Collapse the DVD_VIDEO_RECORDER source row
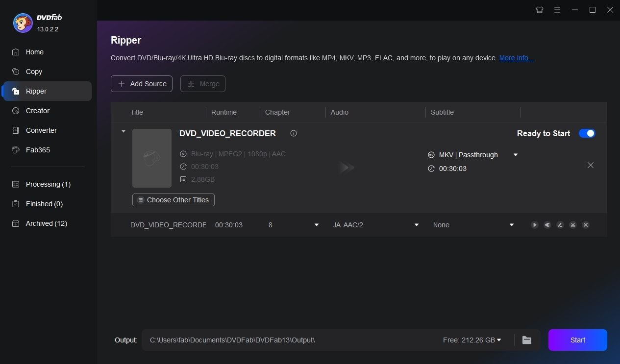 [x=124, y=131]
